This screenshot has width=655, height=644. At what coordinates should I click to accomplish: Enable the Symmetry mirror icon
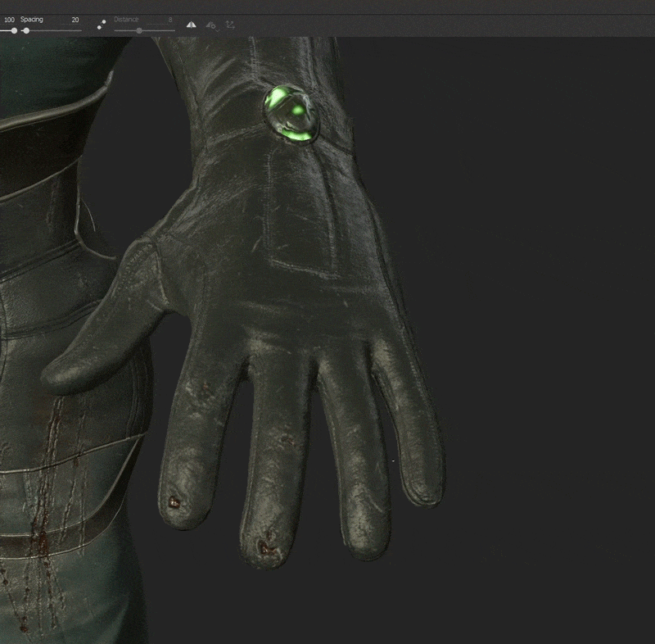(191, 25)
